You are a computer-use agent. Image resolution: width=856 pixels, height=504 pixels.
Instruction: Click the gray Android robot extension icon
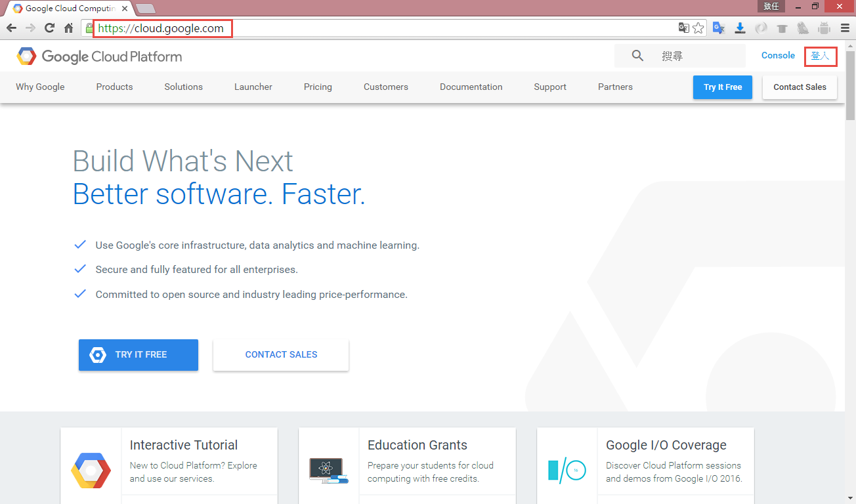(824, 28)
